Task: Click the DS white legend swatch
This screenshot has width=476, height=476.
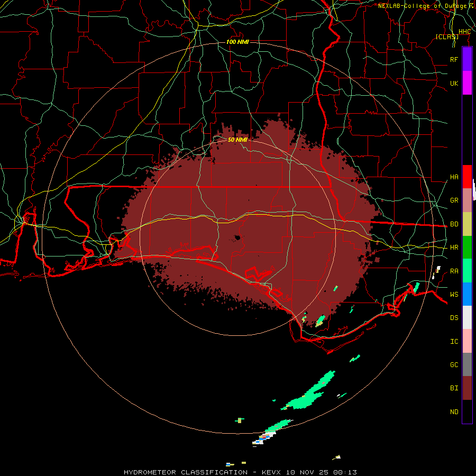Action: 467,317
